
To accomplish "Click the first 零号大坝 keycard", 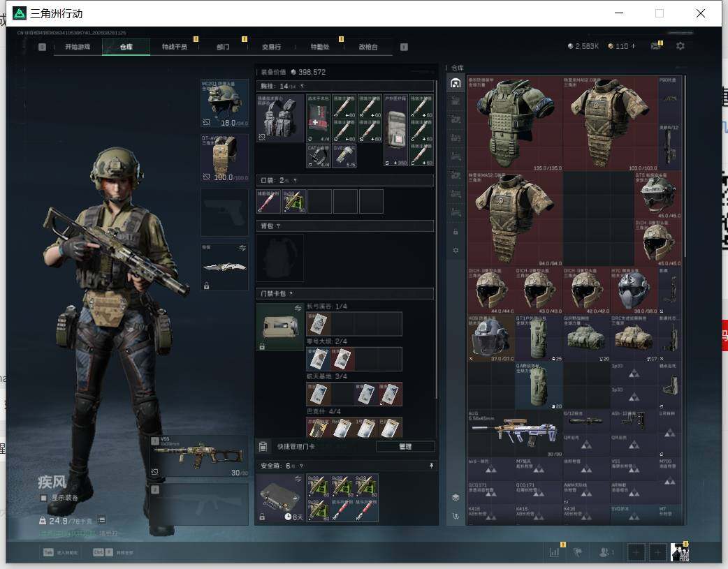I will [319, 359].
